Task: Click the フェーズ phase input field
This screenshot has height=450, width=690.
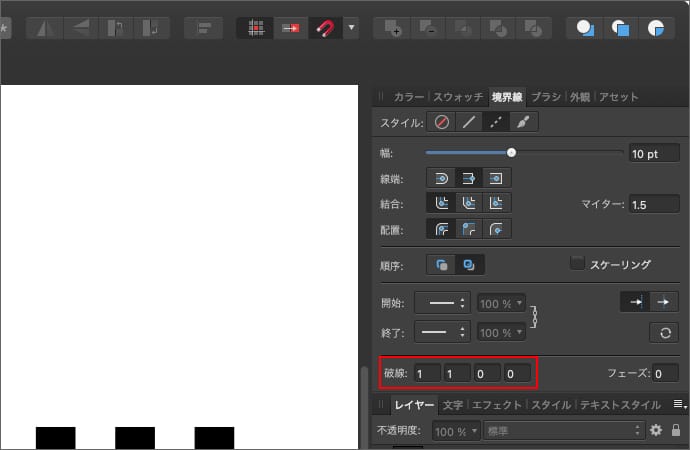Action: [x=665, y=373]
